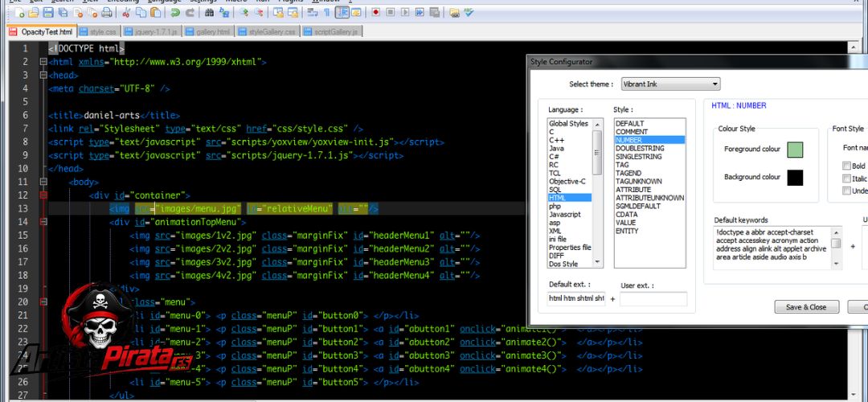The height and width of the screenshot is (402, 868).
Task: Cut selection with the scissors icon
Action: (x=125, y=12)
